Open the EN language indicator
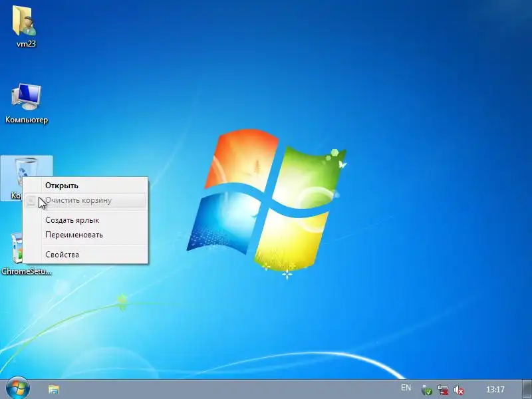 pyautogui.click(x=406, y=388)
